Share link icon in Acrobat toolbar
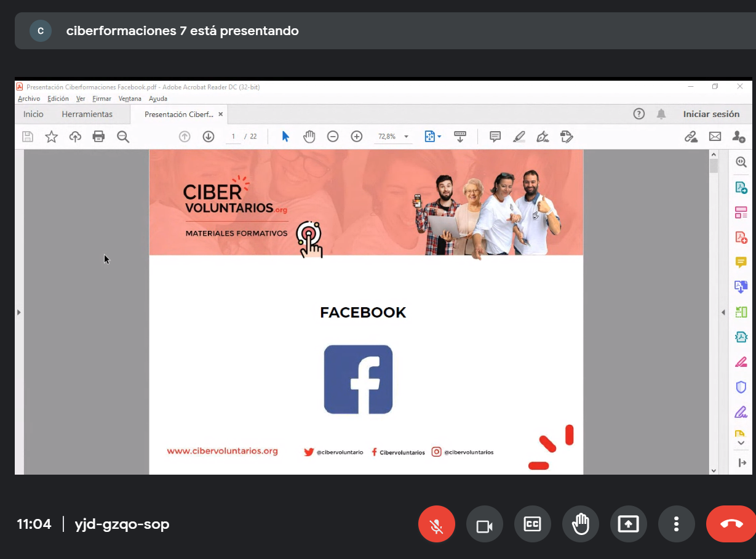 point(691,137)
